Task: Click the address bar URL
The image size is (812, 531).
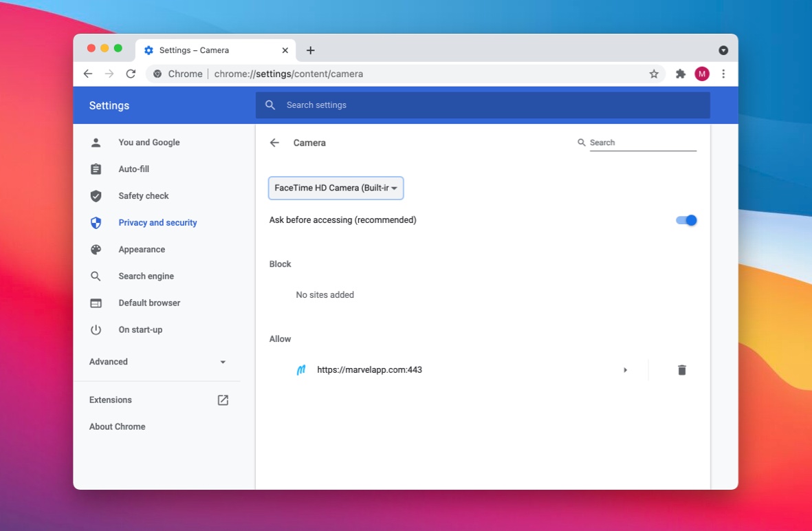Action: tap(289, 74)
